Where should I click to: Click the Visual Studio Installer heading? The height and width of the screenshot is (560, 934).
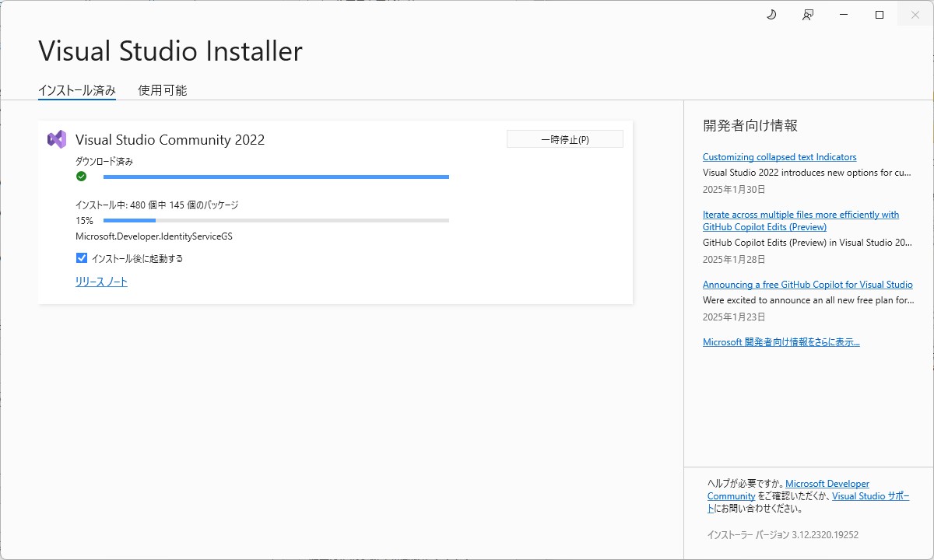170,51
